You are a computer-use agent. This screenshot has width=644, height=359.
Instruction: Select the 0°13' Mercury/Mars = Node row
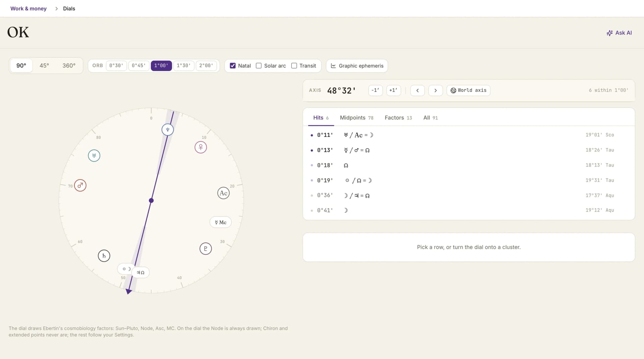click(469, 150)
